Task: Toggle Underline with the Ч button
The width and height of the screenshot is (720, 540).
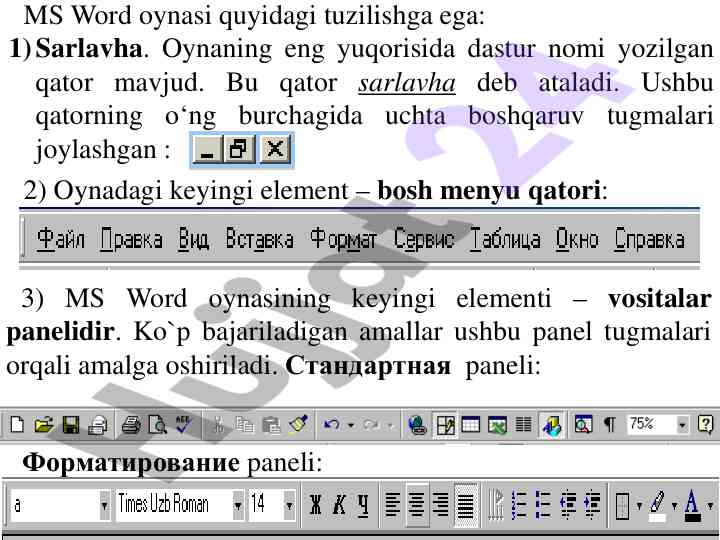Action: coord(363,505)
